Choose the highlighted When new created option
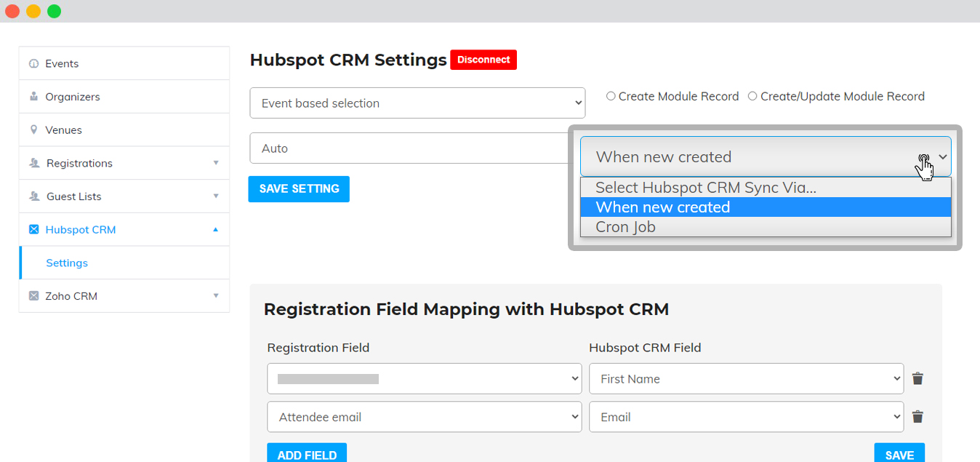Viewport: 980px width, 462px height. tap(766, 207)
